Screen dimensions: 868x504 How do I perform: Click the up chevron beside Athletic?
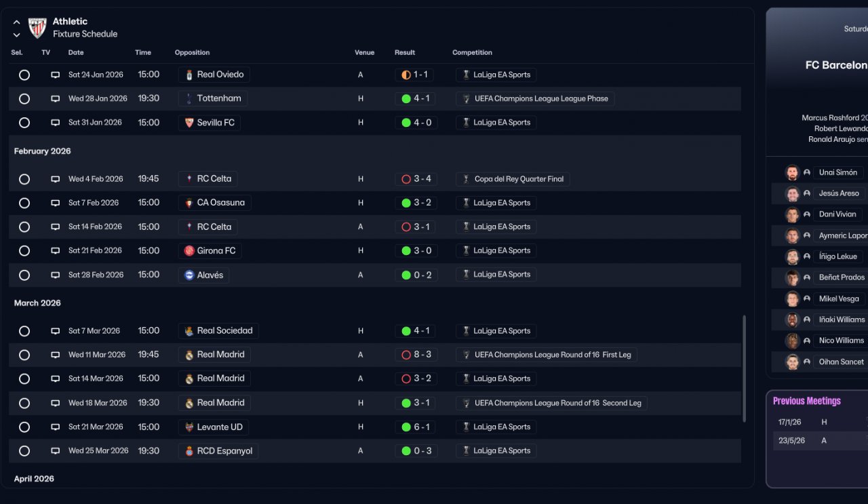tap(17, 22)
